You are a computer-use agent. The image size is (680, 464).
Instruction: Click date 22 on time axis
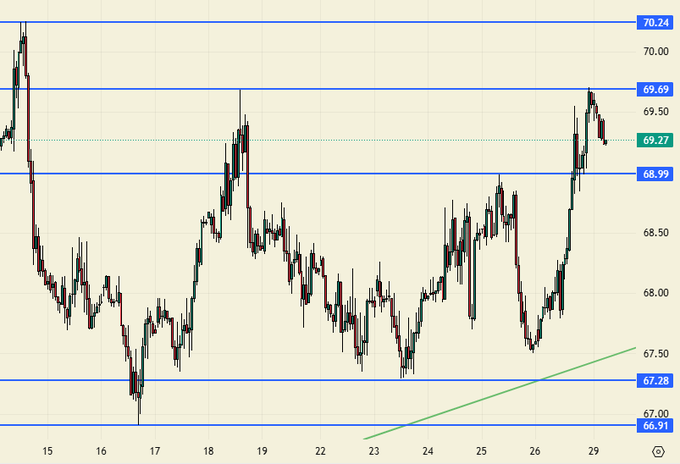click(319, 451)
